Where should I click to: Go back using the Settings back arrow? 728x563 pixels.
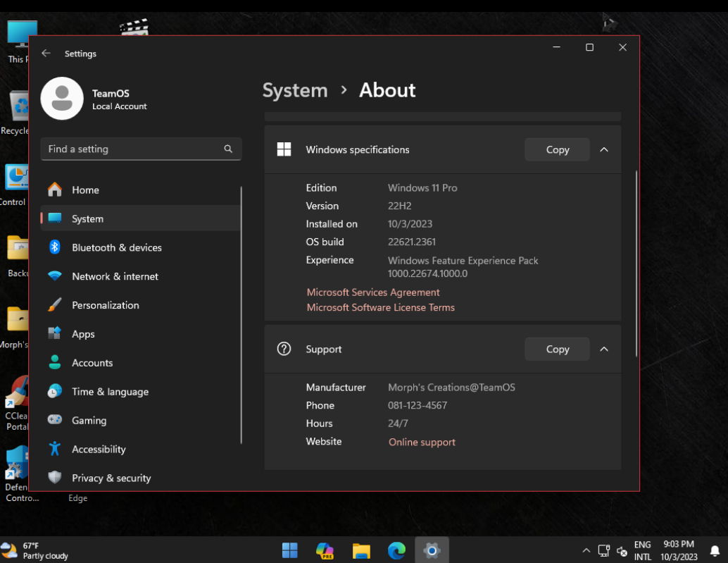pyautogui.click(x=46, y=54)
